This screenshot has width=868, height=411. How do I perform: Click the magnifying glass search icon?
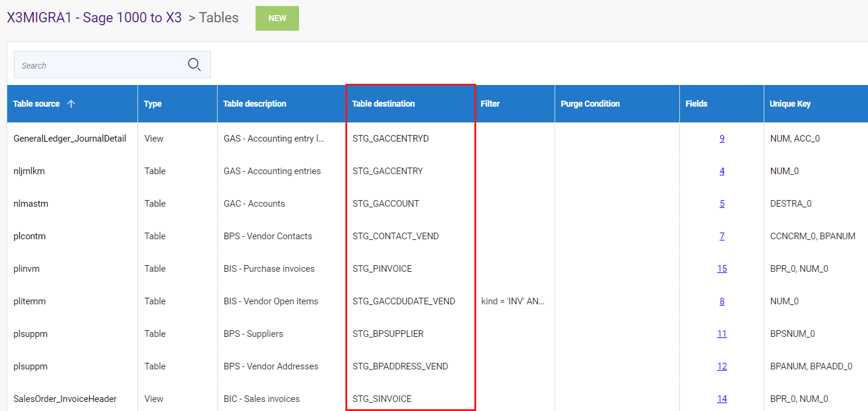tap(194, 65)
